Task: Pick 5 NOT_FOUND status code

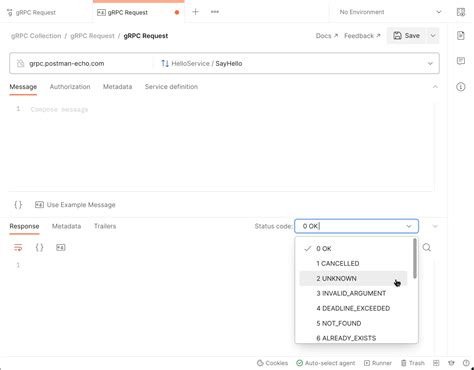Action: click(x=353, y=324)
